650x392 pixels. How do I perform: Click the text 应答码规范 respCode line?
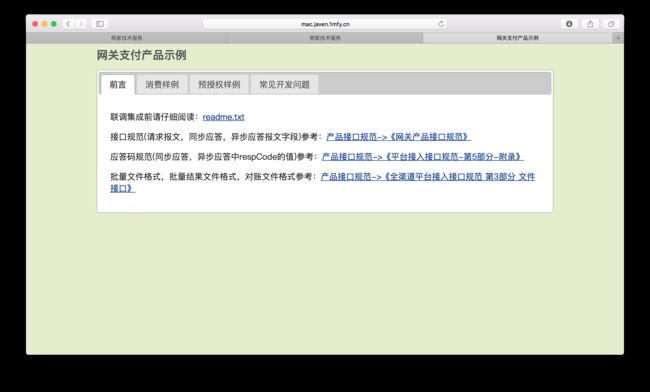coord(214,157)
